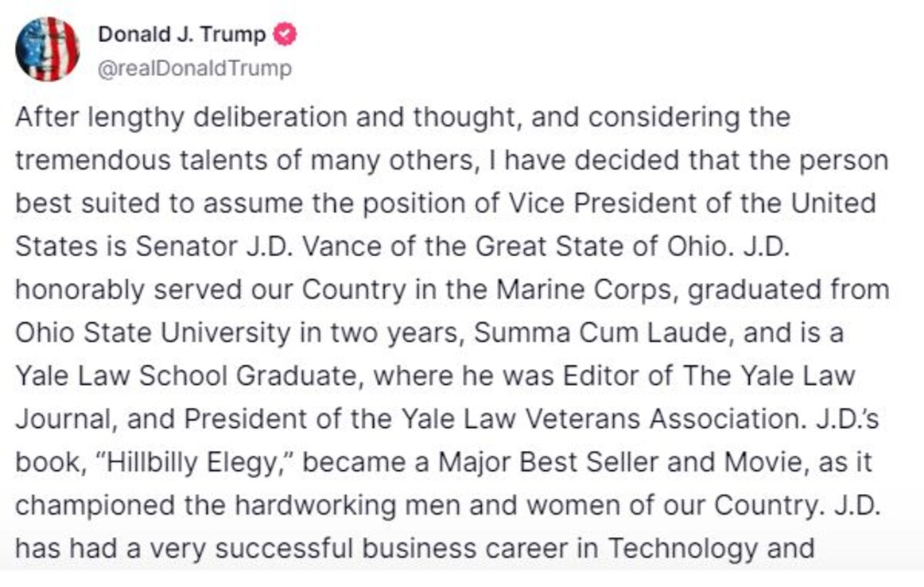Click the pink verified checkmark badge
The width and height of the screenshot is (924, 587).
[x=285, y=34]
